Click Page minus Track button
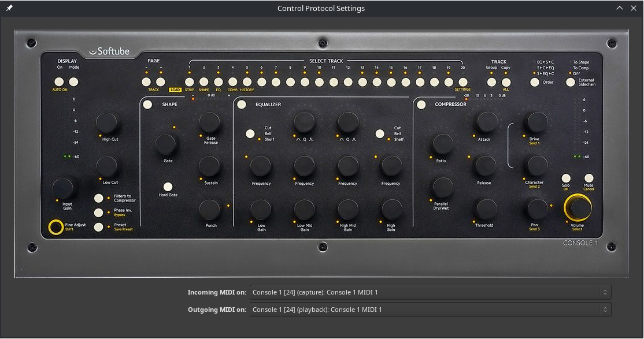This screenshot has width=644, height=339. click(x=146, y=81)
